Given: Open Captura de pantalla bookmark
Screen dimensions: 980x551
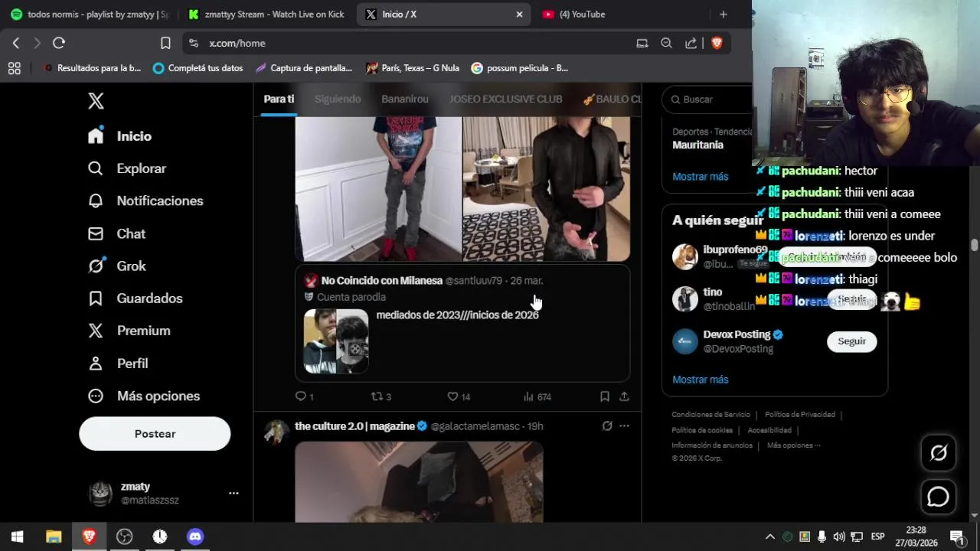Looking at the screenshot, I should [304, 68].
